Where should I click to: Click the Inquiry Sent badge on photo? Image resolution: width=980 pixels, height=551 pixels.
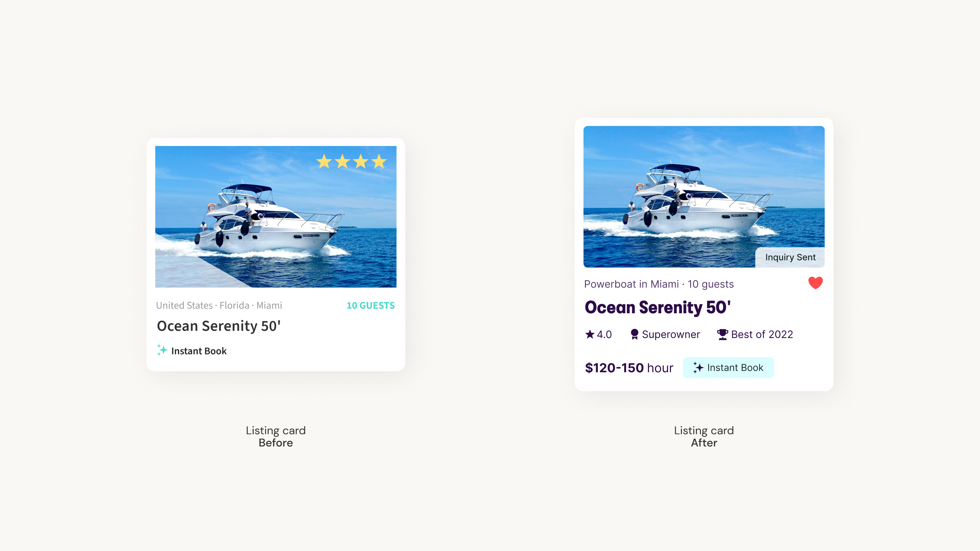[790, 257]
